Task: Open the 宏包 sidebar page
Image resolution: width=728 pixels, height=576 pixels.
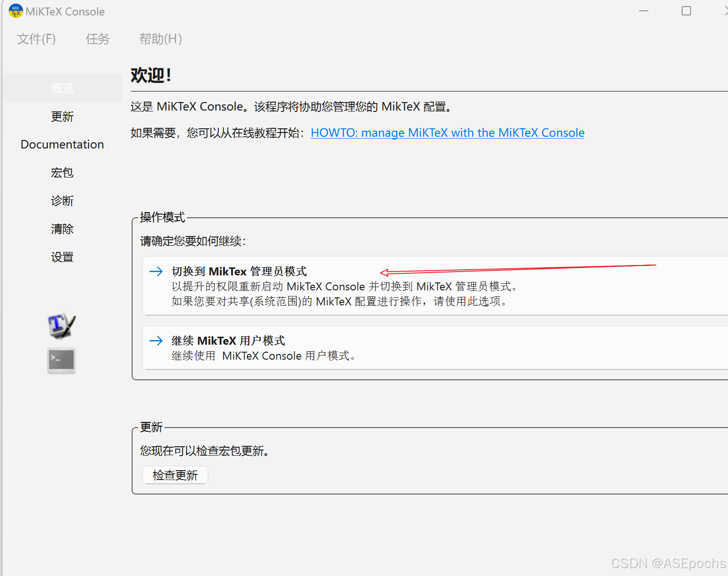Action: (62, 173)
